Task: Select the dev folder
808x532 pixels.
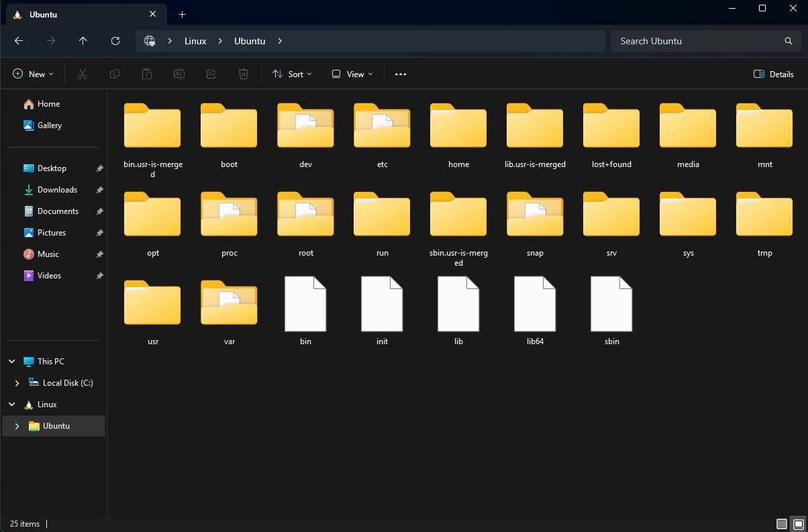Action: pos(306,136)
